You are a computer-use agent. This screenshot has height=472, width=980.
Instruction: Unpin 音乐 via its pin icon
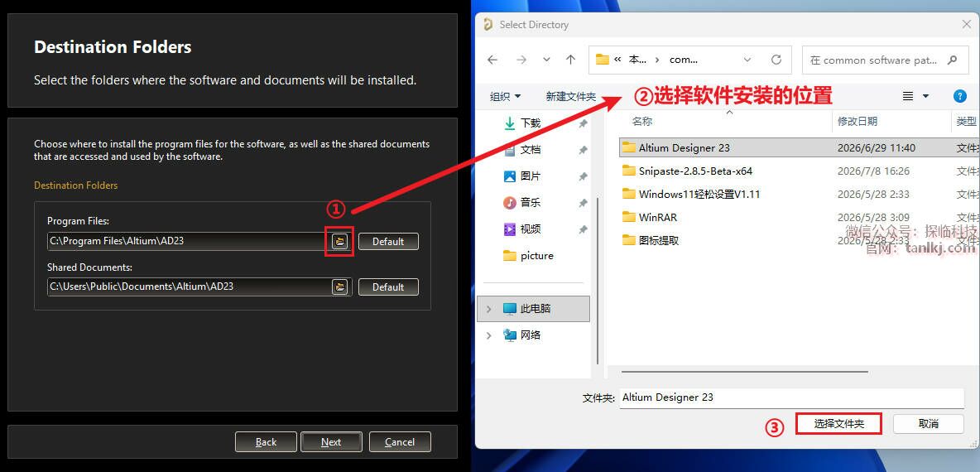click(583, 203)
